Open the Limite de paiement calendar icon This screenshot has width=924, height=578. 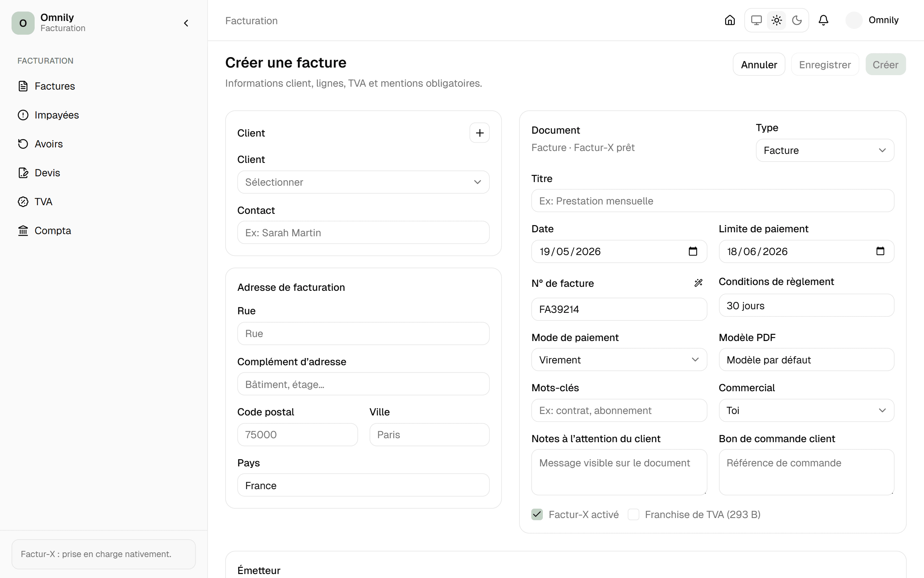pos(880,251)
